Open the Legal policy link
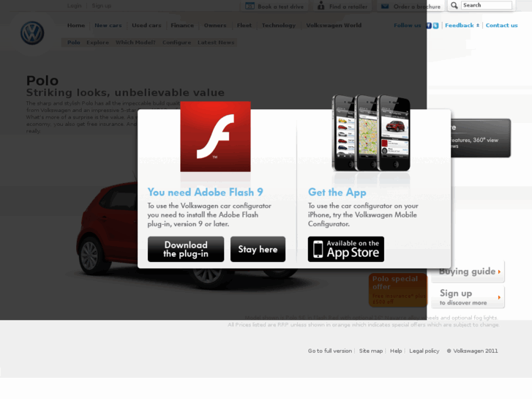This screenshot has width=532, height=399. coord(424,351)
